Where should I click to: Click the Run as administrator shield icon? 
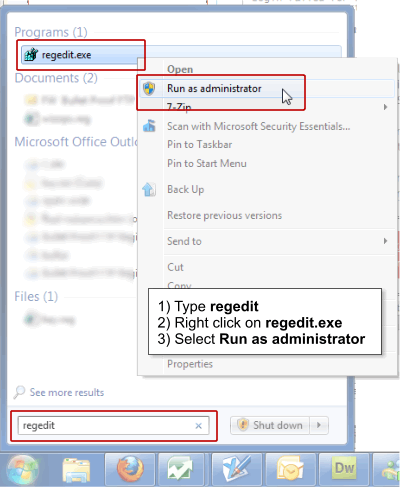point(149,89)
